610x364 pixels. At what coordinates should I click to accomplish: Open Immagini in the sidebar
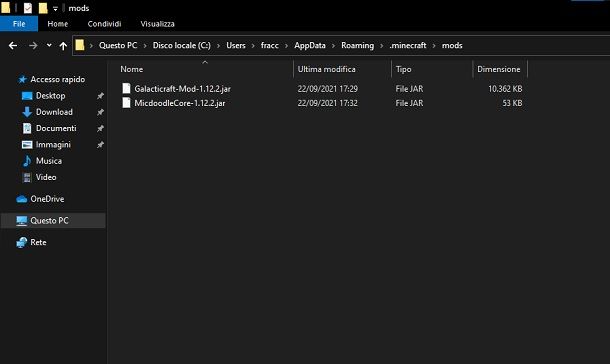pyautogui.click(x=53, y=145)
